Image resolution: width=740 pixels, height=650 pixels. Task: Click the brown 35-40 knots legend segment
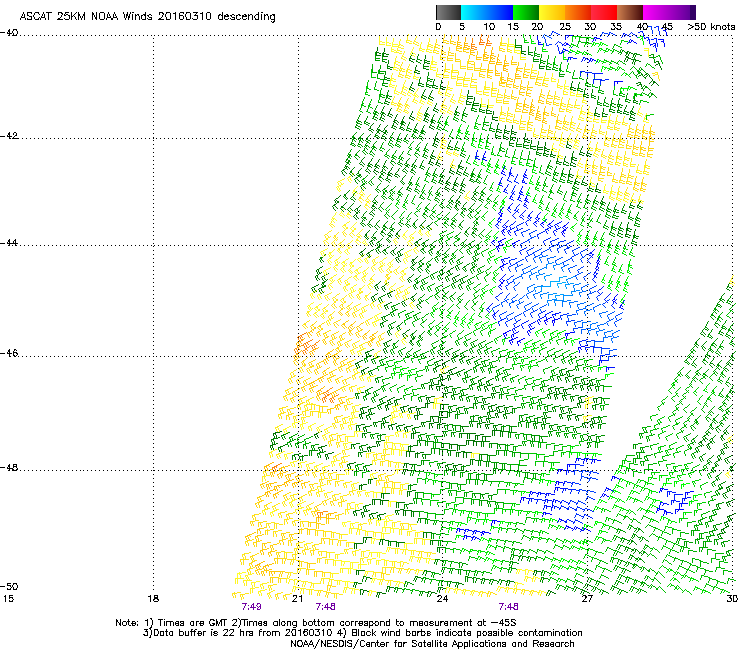point(630,12)
